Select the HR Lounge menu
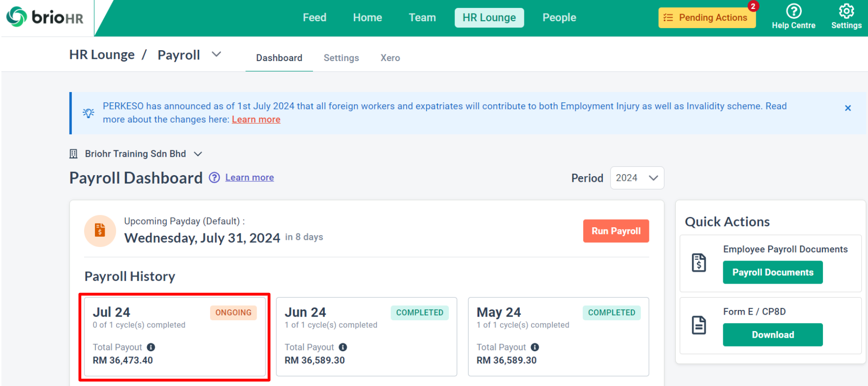Screen dimensions: 868x386 click(489, 18)
